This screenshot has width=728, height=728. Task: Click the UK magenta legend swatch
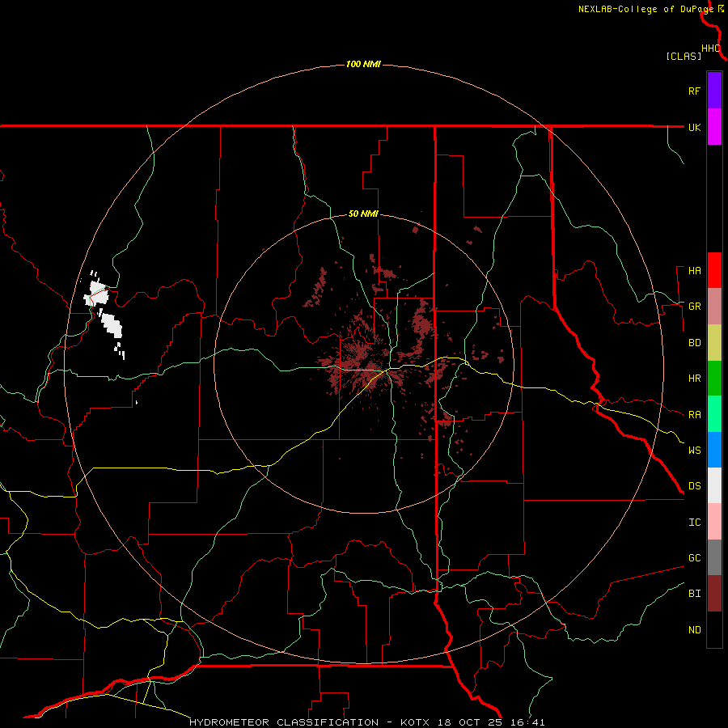[x=714, y=127]
